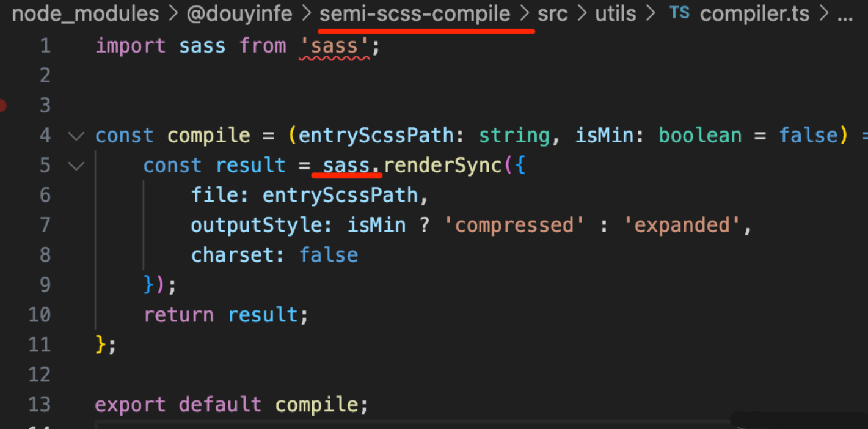The height and width of the screenshot is (429, 868).
Task: Click the TS file icon in breadcrumb
Action: 679,13
